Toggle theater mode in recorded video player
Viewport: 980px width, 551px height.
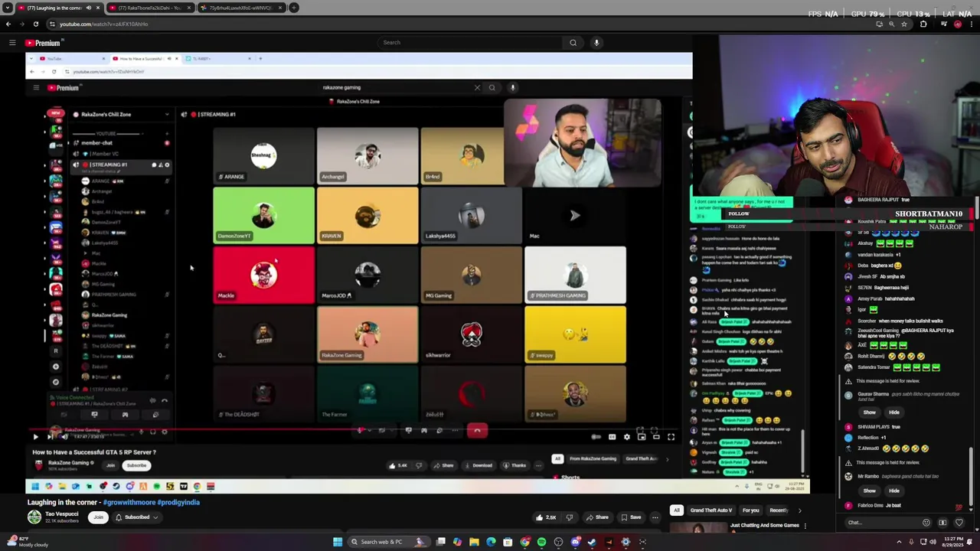pyautogui.click(x=656, y=437)
